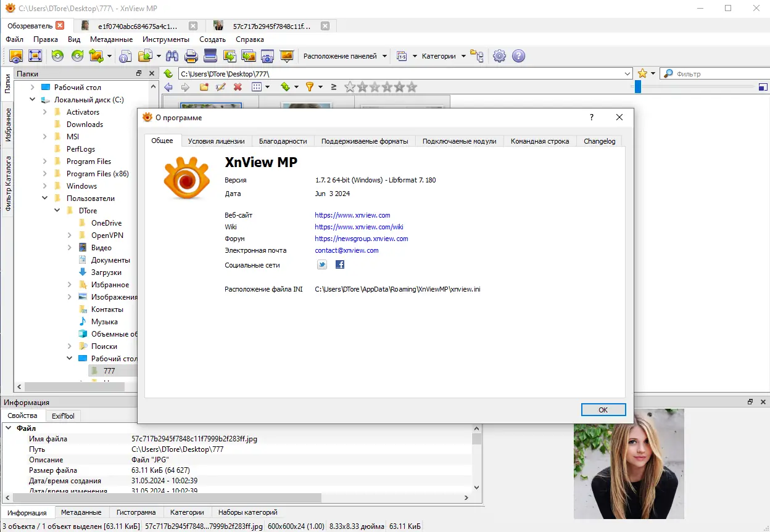770x532 pixels.
Task: Start slideshow from the toolbar
Action: [x=286, y=56]
